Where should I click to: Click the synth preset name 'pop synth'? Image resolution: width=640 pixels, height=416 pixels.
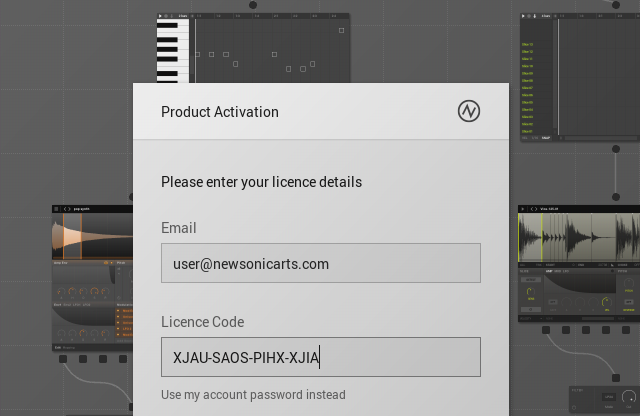click(x=82, y=209)
